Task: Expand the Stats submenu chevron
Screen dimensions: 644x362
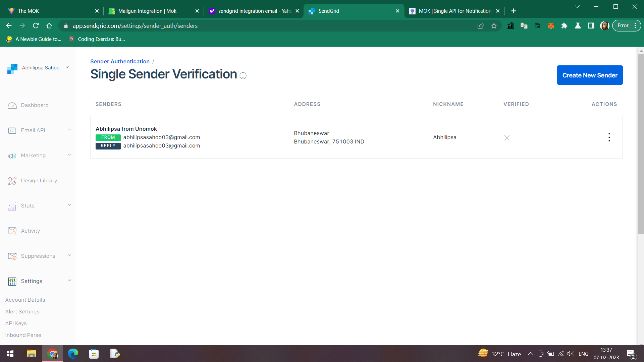Action: (69, 205)
